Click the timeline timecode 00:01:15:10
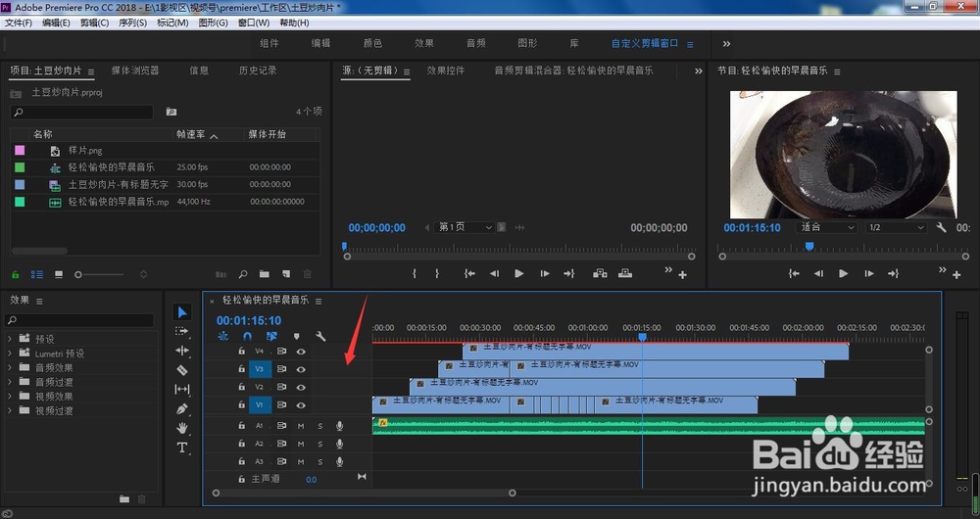The width and height of the screenshot is (980, 519). [x=249, y=320]
